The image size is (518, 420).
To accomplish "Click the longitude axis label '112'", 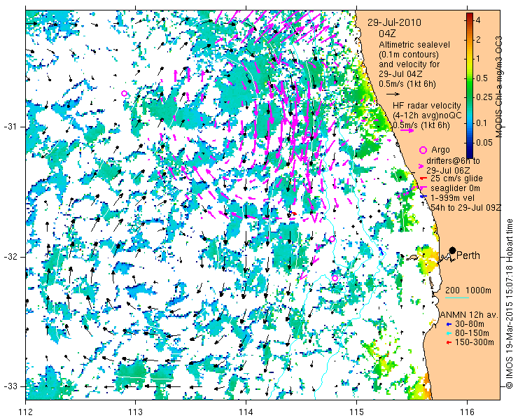I will click(26, 412).
